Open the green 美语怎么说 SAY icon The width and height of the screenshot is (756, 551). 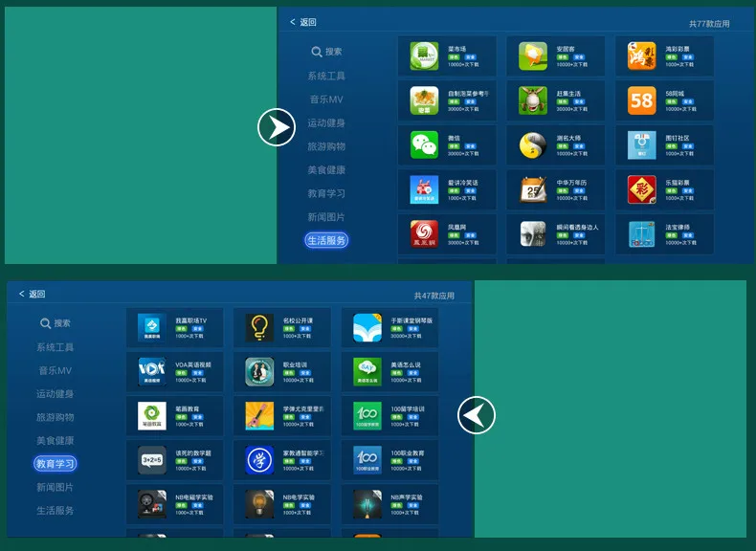[367, 372]
